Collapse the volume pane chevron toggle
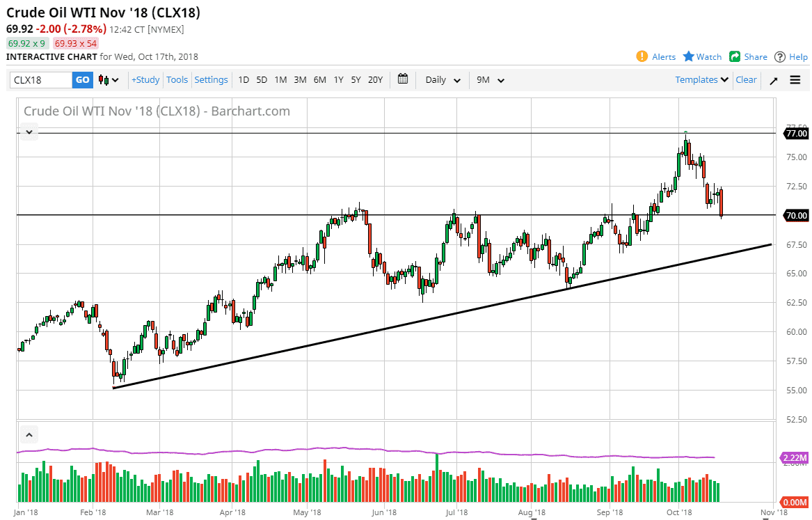 pyautogui.click(x=29, y=434)
